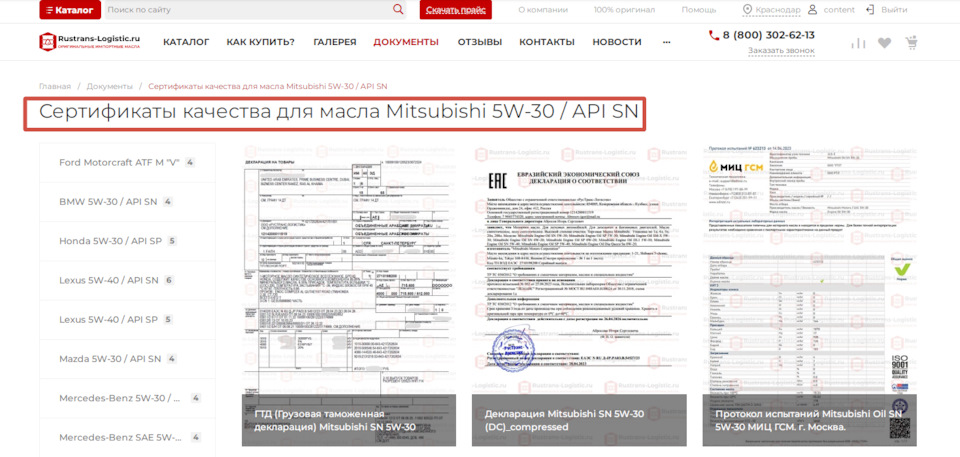Go to Главная breadcrumb
Screen dimensions: 960x457
(x=55, y=86)
